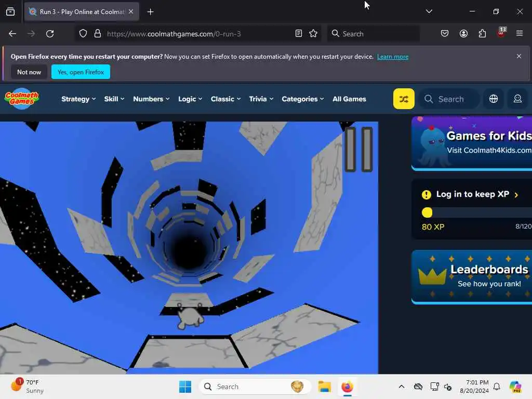Expand the Numbers menu
532x399 pixels.
[151, 99]
